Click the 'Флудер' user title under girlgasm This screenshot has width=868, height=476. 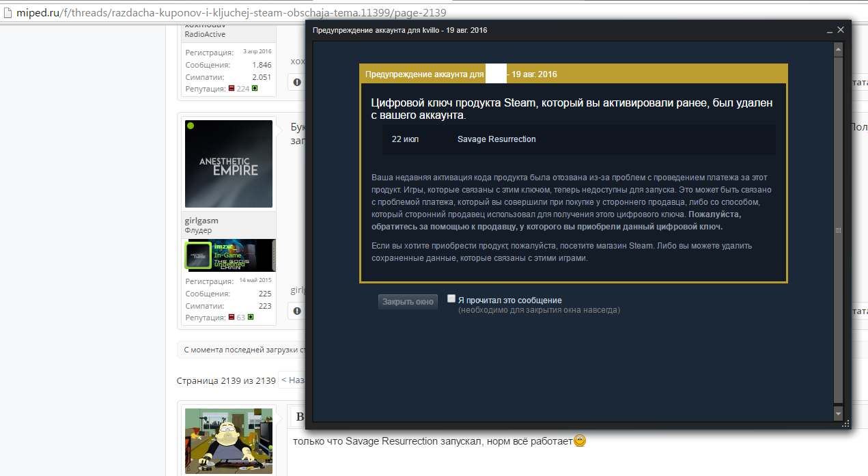point(199,230)
